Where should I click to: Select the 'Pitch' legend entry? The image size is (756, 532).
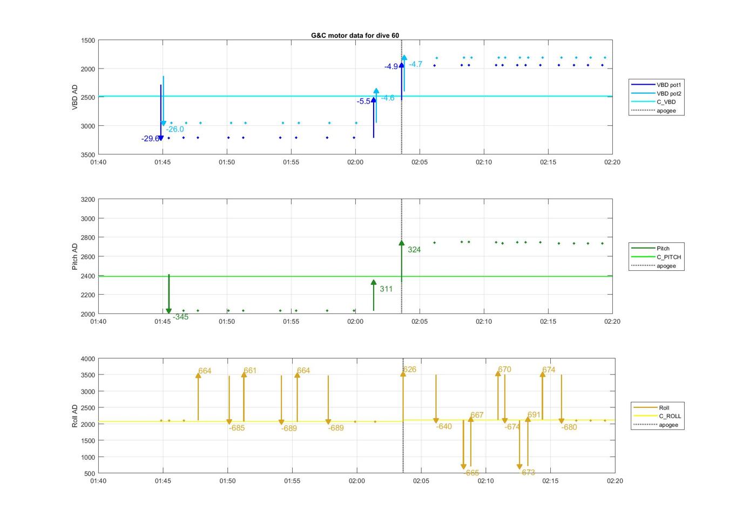point(650,248)
